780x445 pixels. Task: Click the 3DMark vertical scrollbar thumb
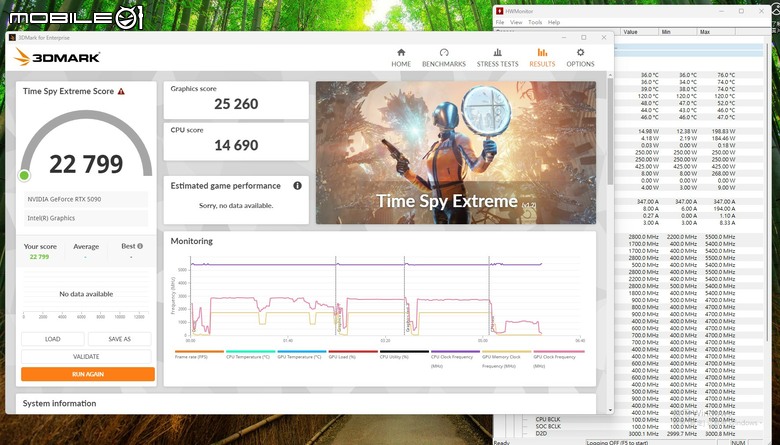point(610,132)
